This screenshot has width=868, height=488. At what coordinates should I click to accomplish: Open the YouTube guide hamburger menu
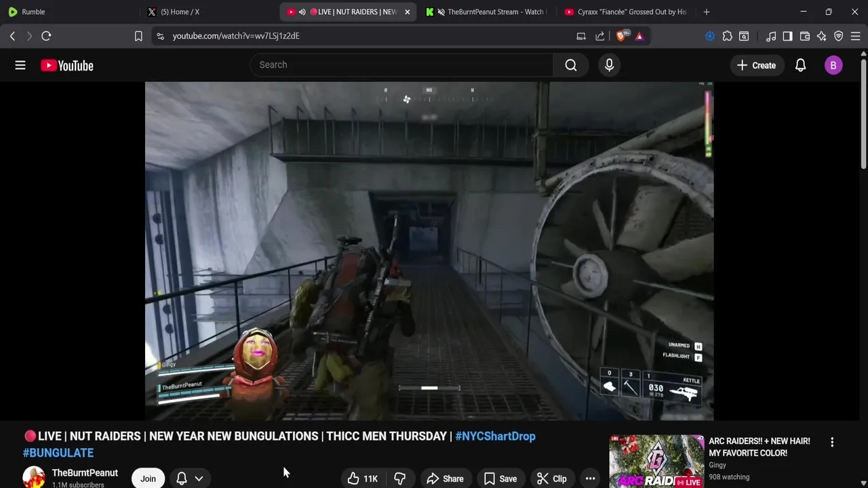20,65
